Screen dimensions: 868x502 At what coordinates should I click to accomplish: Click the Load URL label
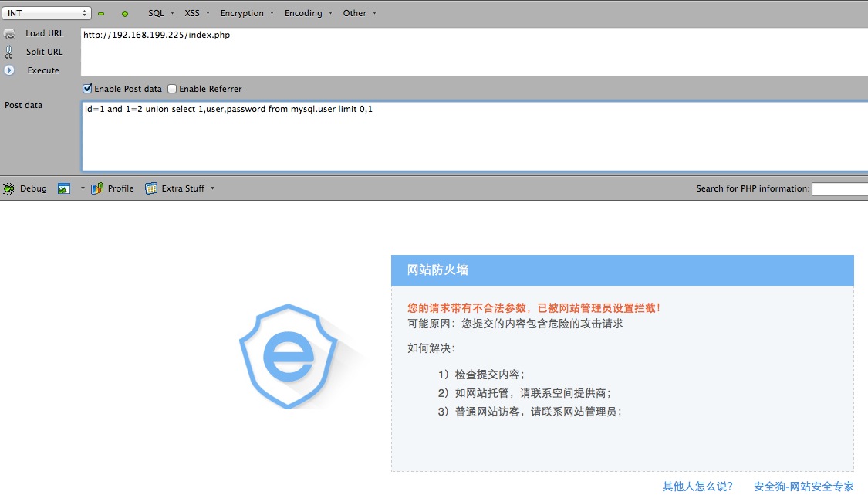click(x=44, y=33)
